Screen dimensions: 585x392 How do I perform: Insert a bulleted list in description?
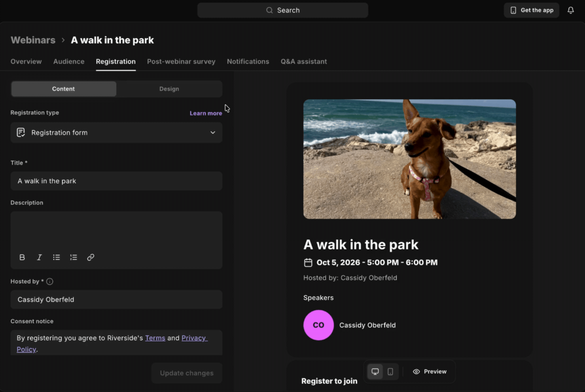pyautogui.click(x=57, y=258)
